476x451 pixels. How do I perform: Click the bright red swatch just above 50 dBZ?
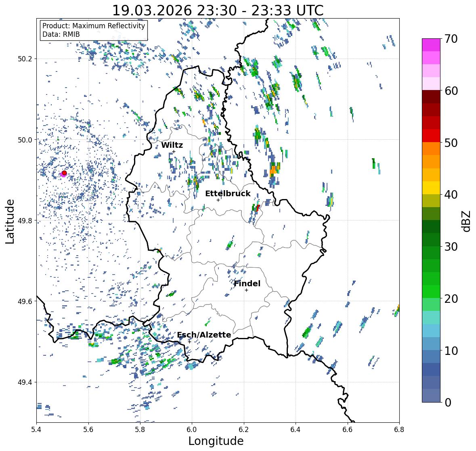pyautogui.click(x=431, y=136)
